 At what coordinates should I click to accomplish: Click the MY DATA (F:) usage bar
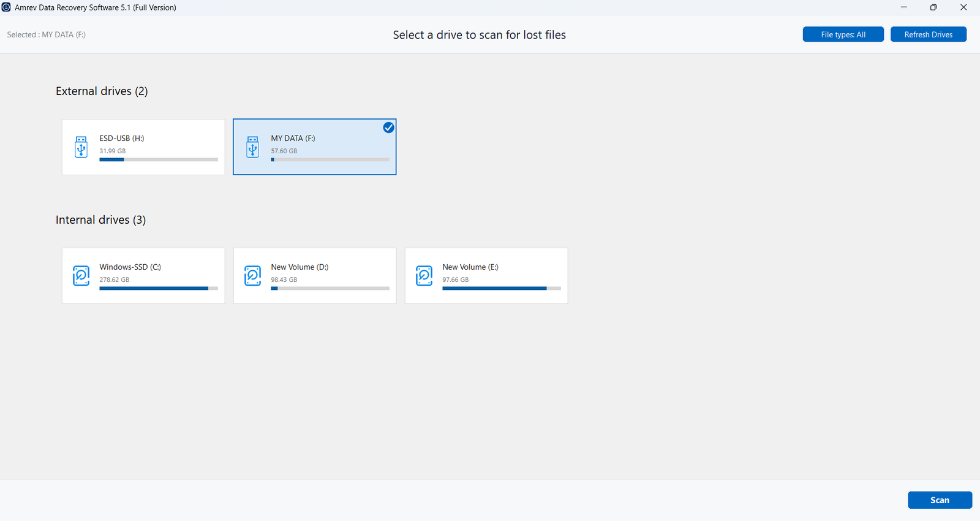330,159
